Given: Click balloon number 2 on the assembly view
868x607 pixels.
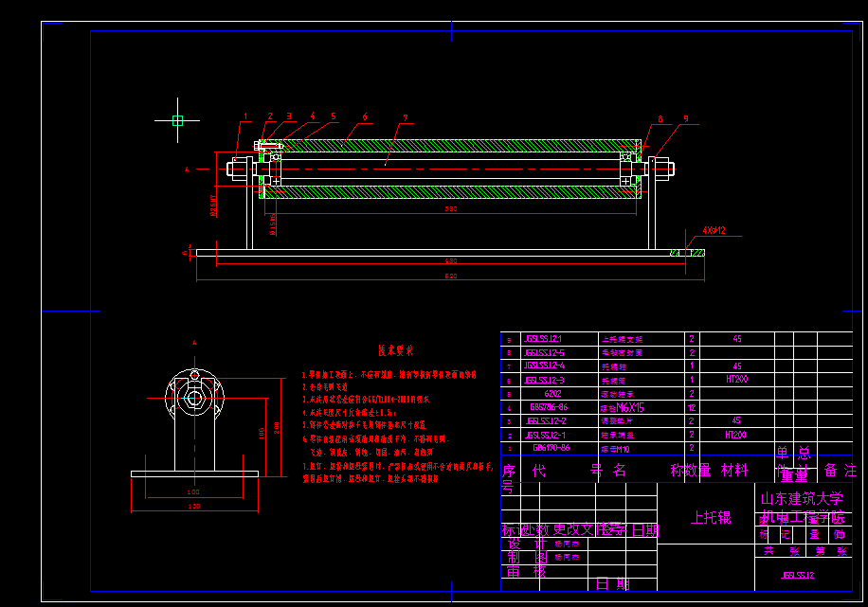Looking at the screenshot, I should [x=270, y=116].
